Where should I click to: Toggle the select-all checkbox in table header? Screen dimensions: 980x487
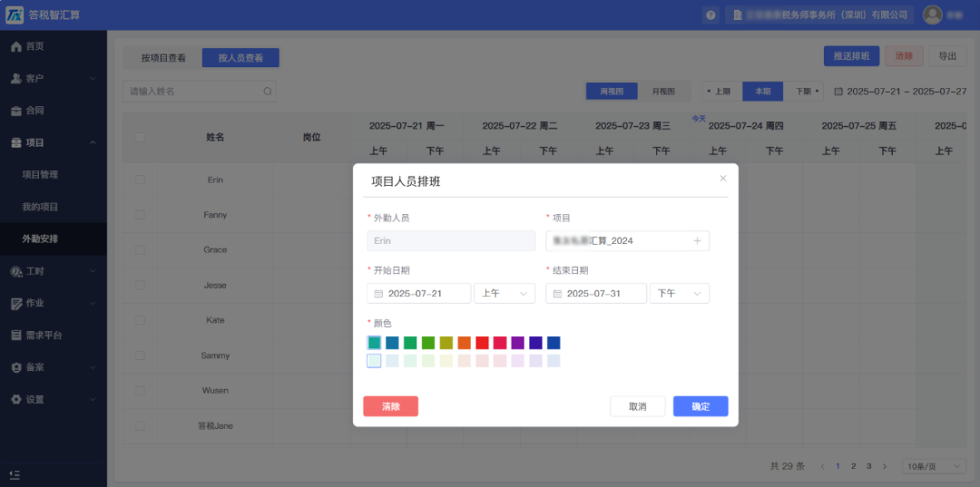point(140,137)
